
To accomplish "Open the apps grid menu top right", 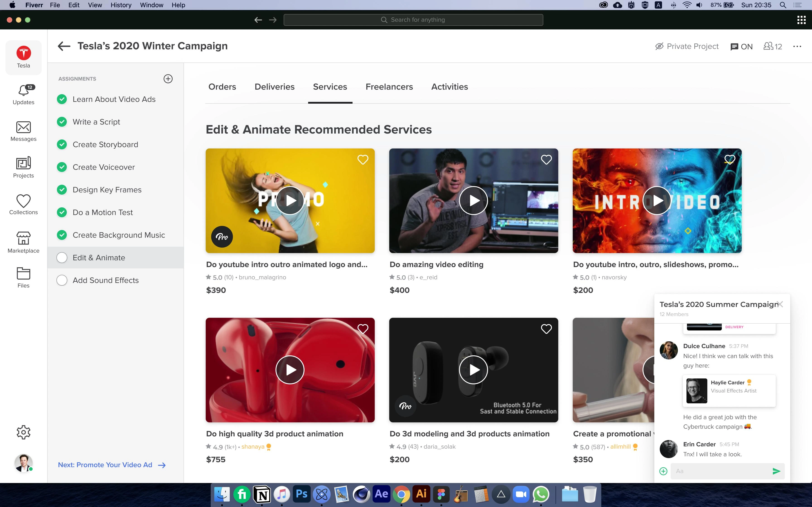I will coord(801,20).
